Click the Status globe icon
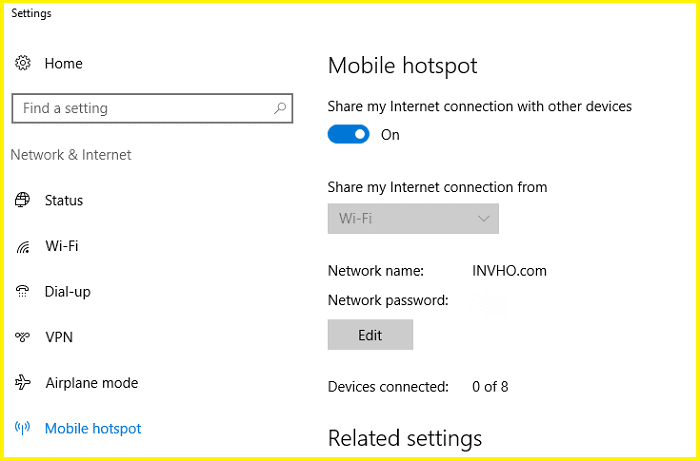Image resolution: width=700 pixels, height=461 pixels. click(22, 200)
